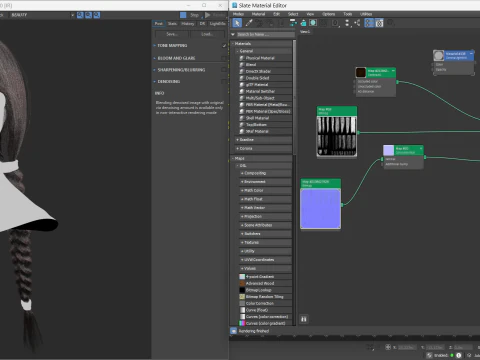Viewport: 480px width, 360px height.
Task: Expand the Bloom and Glare section
Action: [x=155, y=58]
